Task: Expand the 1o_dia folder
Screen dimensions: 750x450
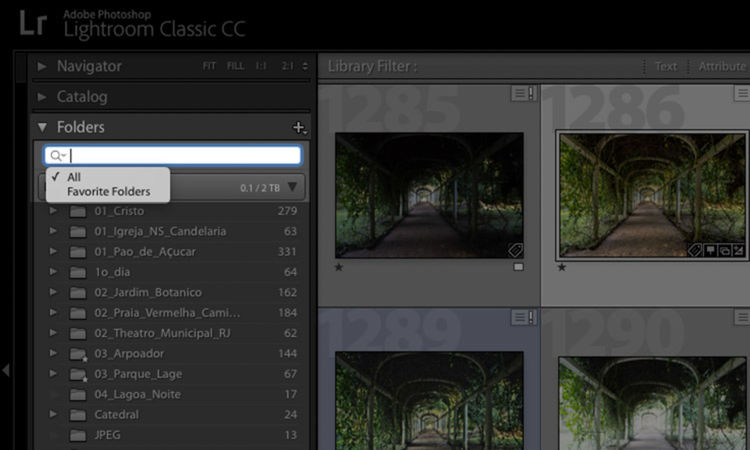Action: click(53, 272)
